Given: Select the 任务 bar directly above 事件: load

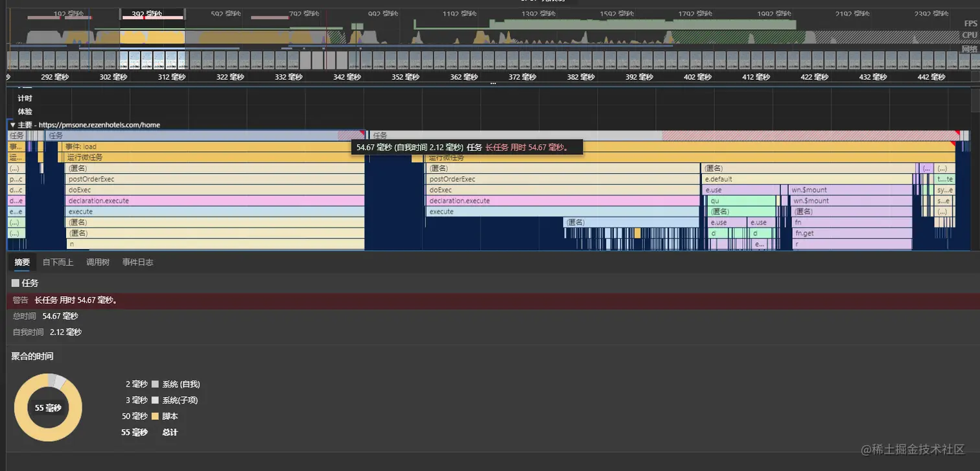Looking at the screenshot, I should (x=205, y=135).
